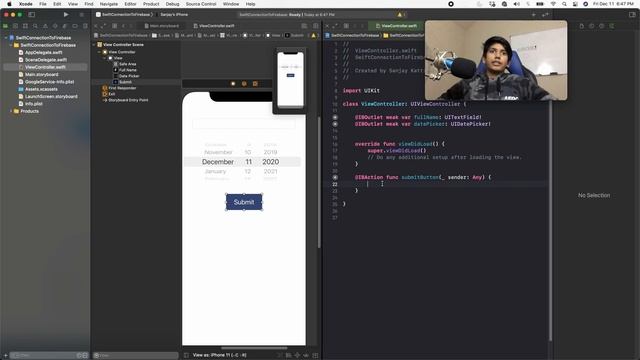Click the December row in date picker
This screenshot has height=360, width=640.
point(242,162)
